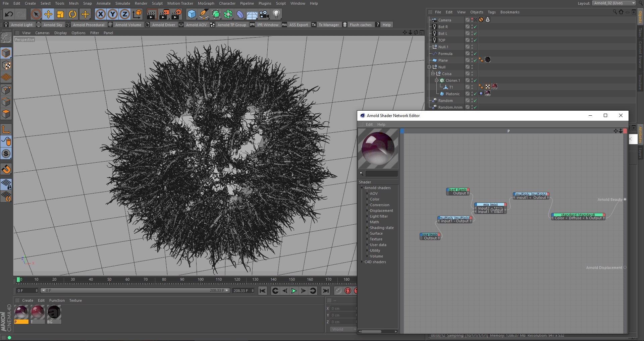Viewport: 644px width, 341px height.
Task: Open the Cameras viewport menu
Action: [x=42, y=33]
